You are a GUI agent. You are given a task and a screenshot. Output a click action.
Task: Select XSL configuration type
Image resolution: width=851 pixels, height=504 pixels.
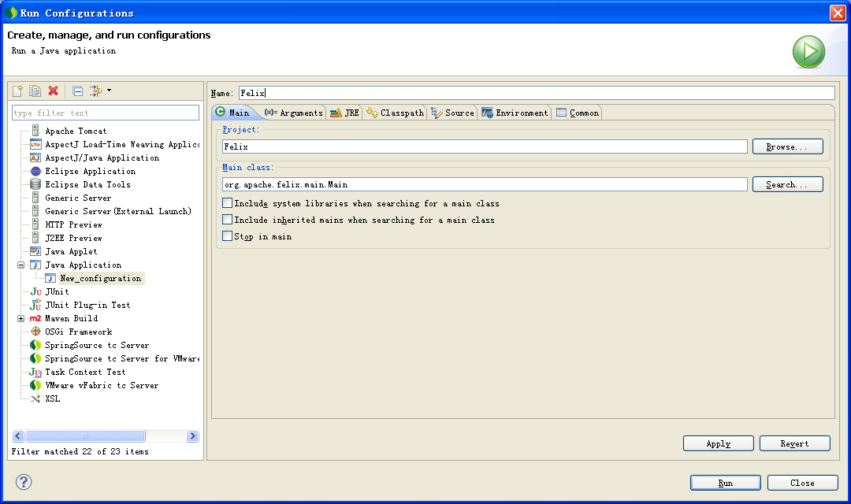52,398
